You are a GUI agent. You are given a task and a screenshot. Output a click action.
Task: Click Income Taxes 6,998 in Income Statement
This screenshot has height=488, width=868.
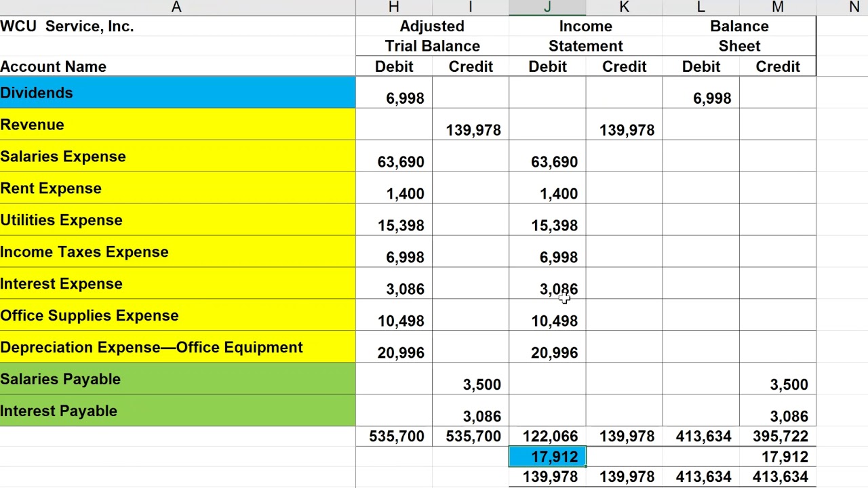(x=547, y=252)
